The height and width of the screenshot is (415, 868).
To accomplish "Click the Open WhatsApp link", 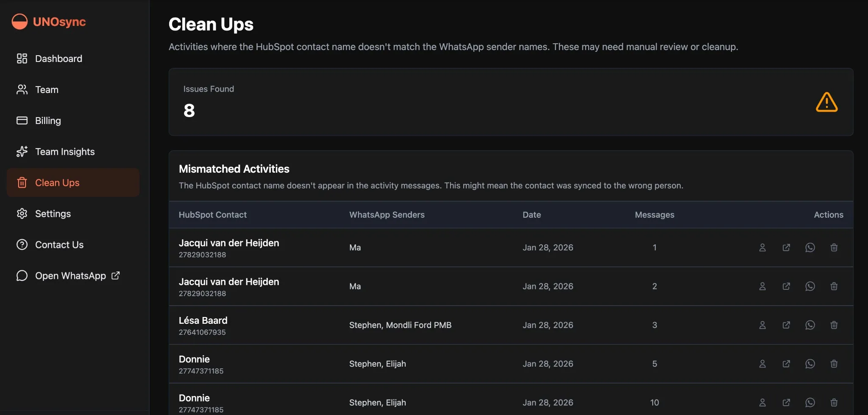I will (70, 275).
